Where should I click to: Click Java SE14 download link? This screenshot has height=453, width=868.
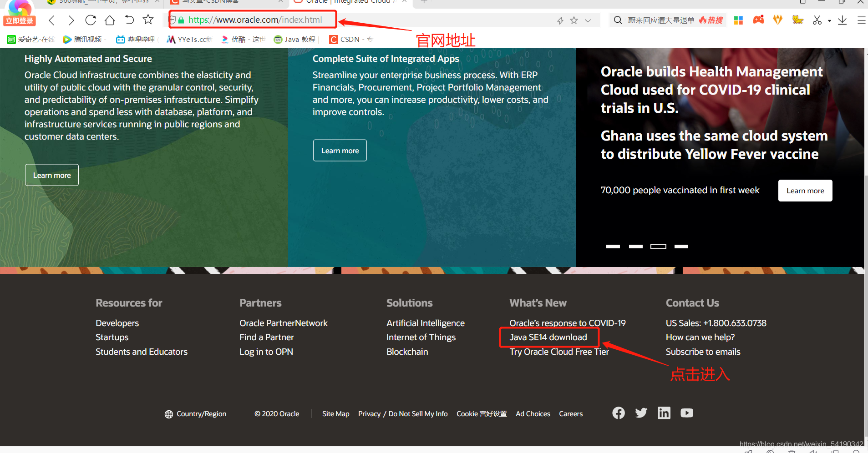tap(548, 337)
